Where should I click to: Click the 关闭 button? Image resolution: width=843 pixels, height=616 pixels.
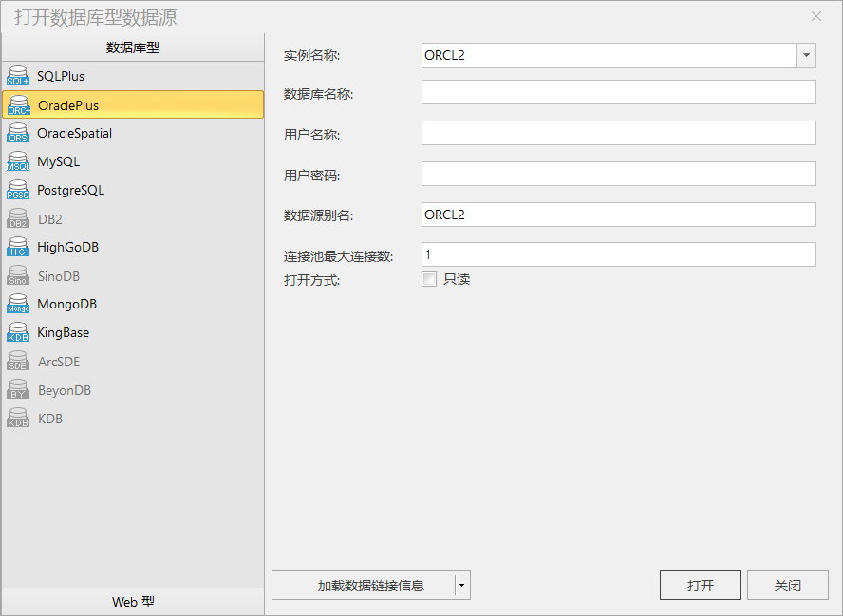(788, 586)
